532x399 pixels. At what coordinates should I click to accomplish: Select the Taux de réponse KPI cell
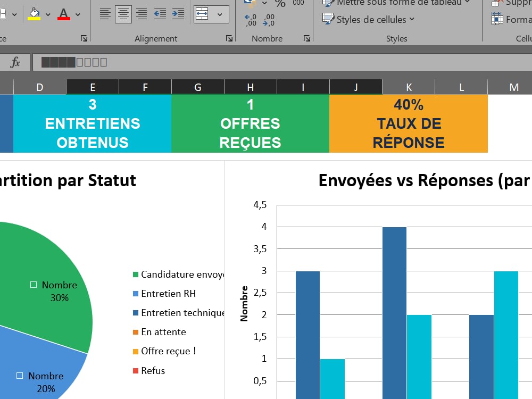pos(409,123)
